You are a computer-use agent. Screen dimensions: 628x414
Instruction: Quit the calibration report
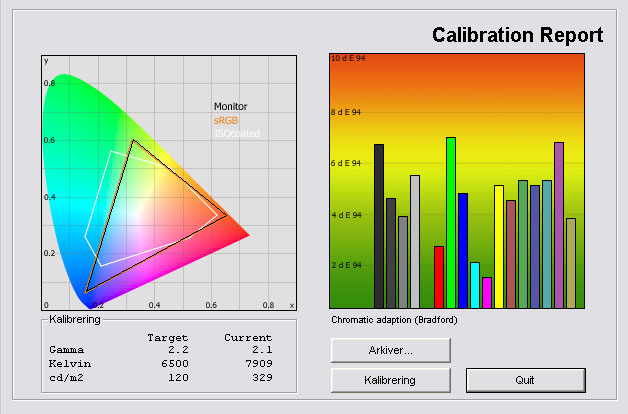click(x=525, y=380)
